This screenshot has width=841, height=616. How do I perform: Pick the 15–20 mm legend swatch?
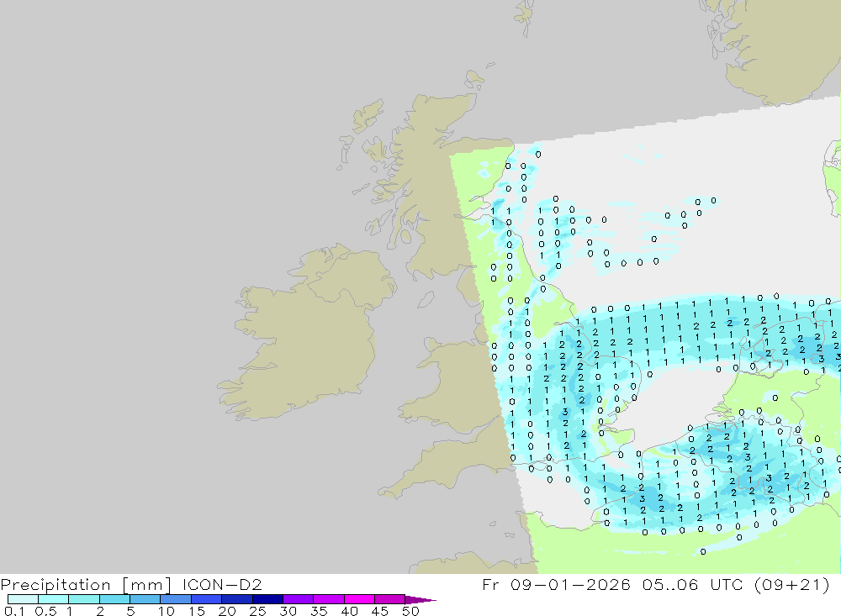click(207, 599)
